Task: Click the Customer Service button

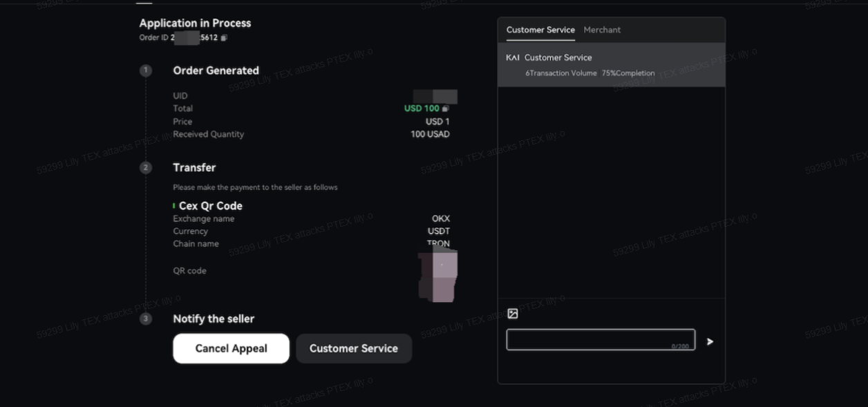Action: (x=354, y=348)
